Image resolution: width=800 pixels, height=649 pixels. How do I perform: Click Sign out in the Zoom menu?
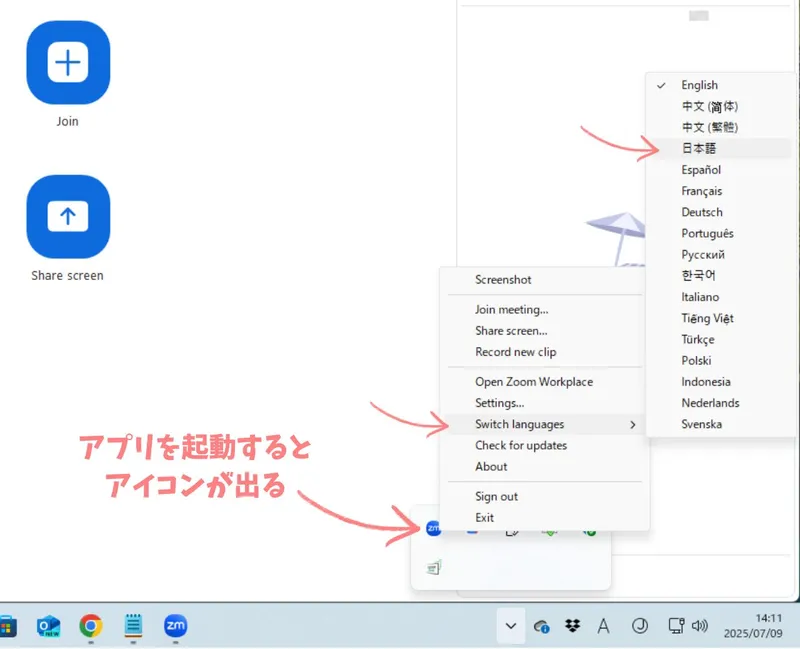coord(496,496)
